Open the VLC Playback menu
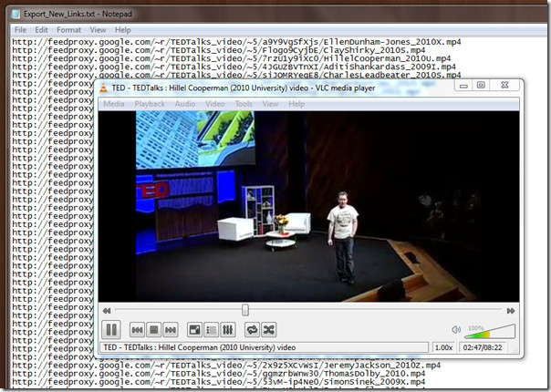Screen dimensions: 551x392 (x=150, y=104)
